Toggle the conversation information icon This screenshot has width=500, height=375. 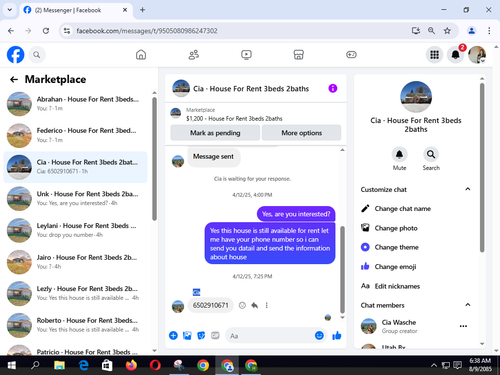coord(333,88)
